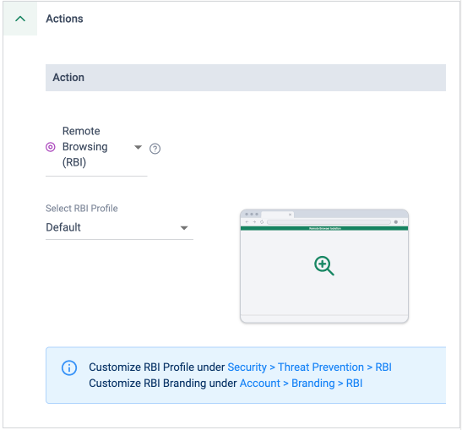This screenshot has height=430, width=462.
Task: Collapse the Actions section chevron
Action: click(x=20, y=19)
